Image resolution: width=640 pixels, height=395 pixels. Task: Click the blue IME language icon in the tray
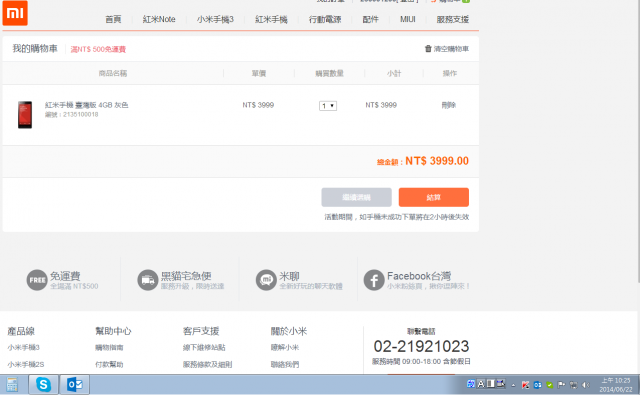(x=471, y=384)
